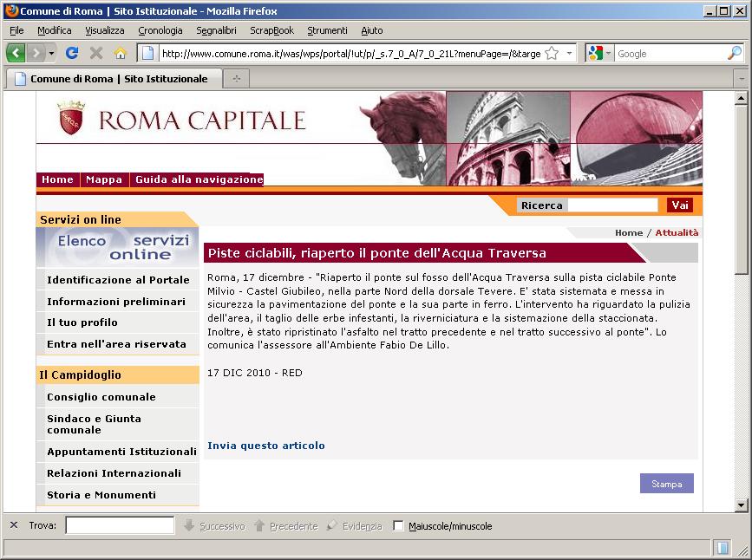Open Consiglio comunale link
The image size is (752, 560).
101,396
